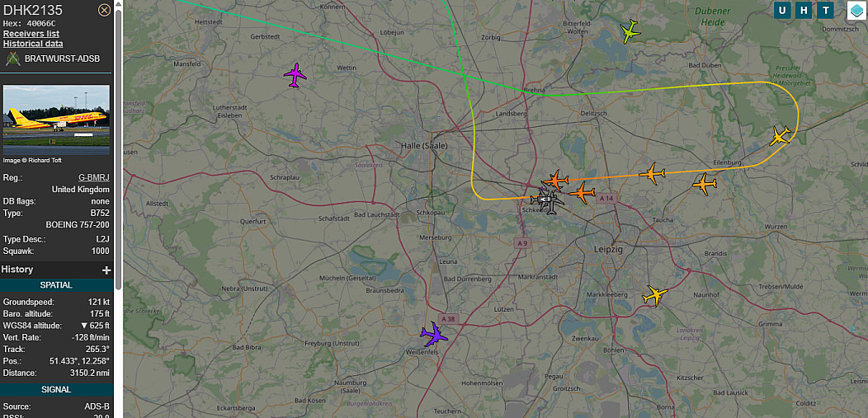868x418 pixels.
Task: Expand the History section with plus
Action: click(x=106, y=270)
